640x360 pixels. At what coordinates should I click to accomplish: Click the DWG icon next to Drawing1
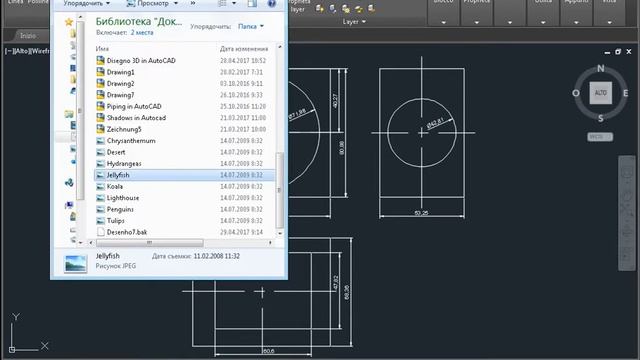(x=100, y=72)
